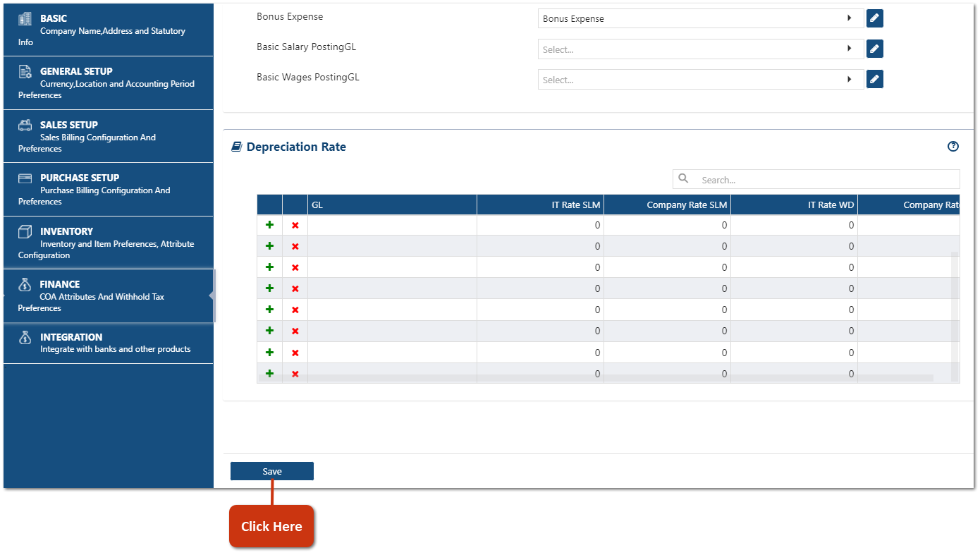Open the Bonus Expense dropdown
Image resolution: width=980 pixels, height=555 pixels.
point(701,18)
